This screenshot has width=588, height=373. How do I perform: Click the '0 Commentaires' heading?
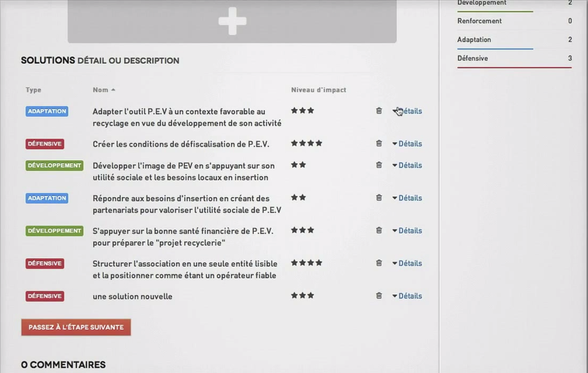coord(63,365)
